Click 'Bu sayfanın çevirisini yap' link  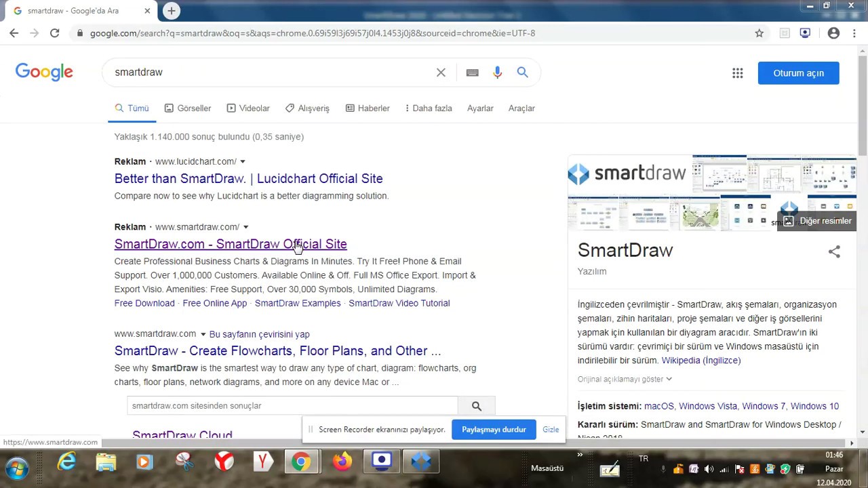259,334
